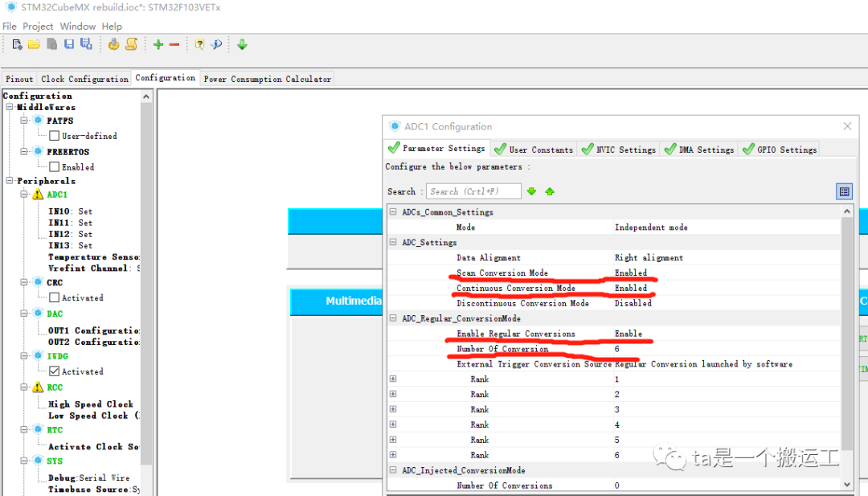Click the Help question mark icon
Screen dimensions: 868x496
(199, 44)
